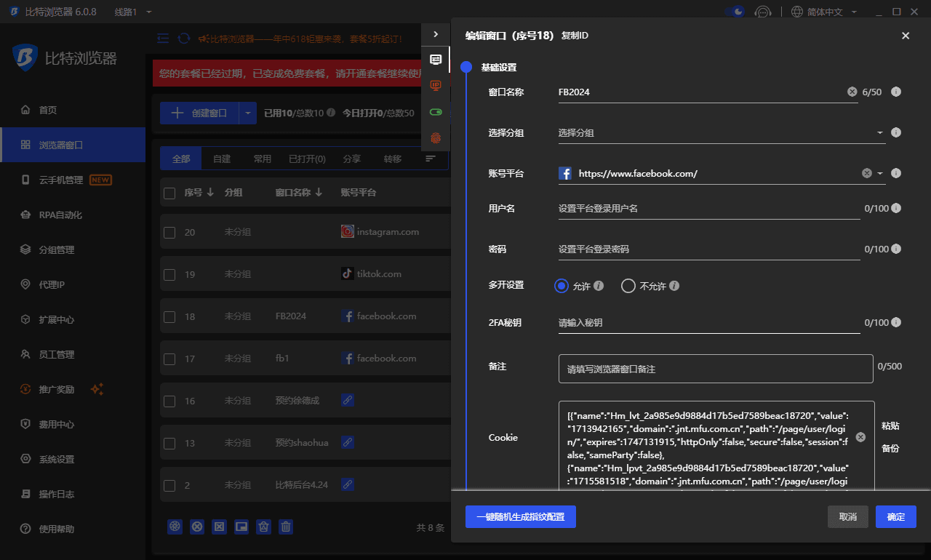
Task: Select the 不允许 radio button
Action: coord(628,286)
